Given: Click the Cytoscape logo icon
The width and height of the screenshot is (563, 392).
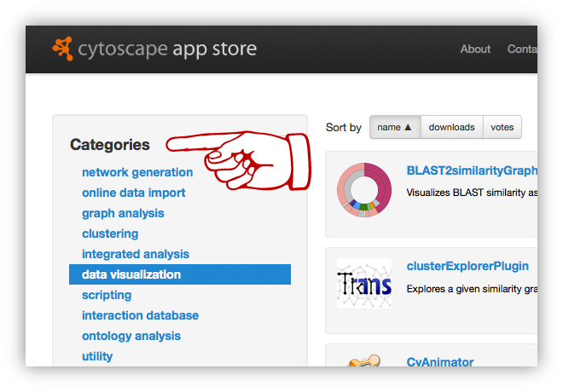Looking at the screenshot, I should pyautogui.click(x=61, y=49).
